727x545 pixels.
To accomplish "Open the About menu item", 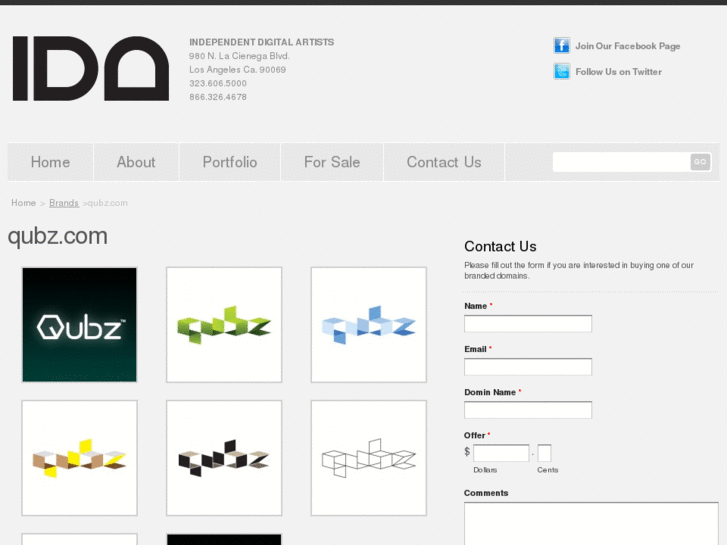I will (x=136, y=162).
